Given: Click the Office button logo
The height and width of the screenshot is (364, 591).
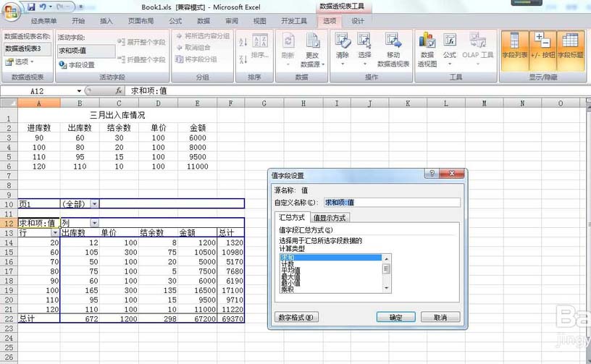Looking at the screenshot, I should pos(11,12).
